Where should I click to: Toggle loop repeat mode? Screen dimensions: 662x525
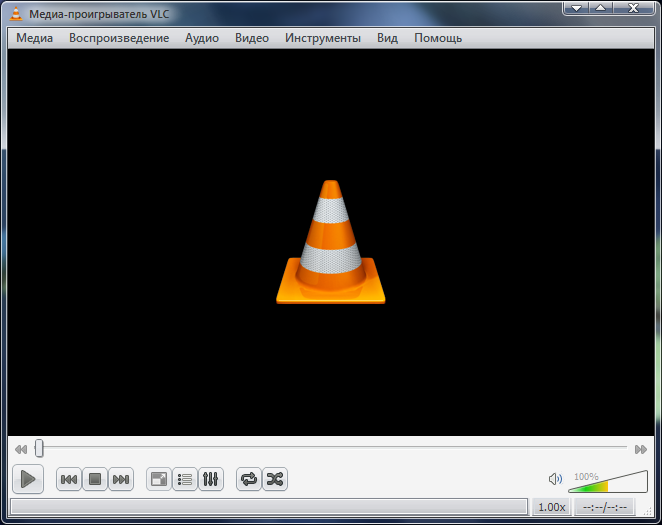[249, 479]
